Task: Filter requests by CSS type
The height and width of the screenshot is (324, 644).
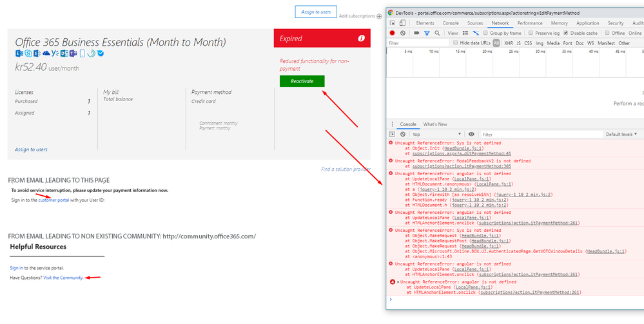Action: [528, 43]
